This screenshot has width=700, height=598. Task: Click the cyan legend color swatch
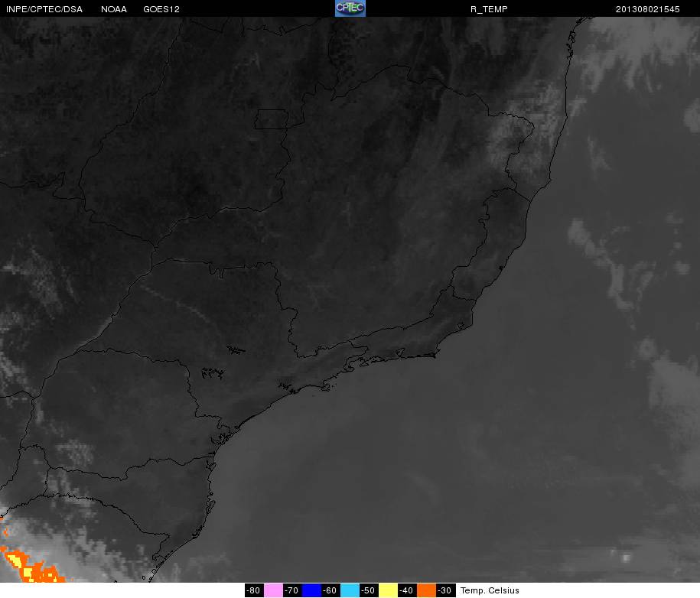[350, 590]
